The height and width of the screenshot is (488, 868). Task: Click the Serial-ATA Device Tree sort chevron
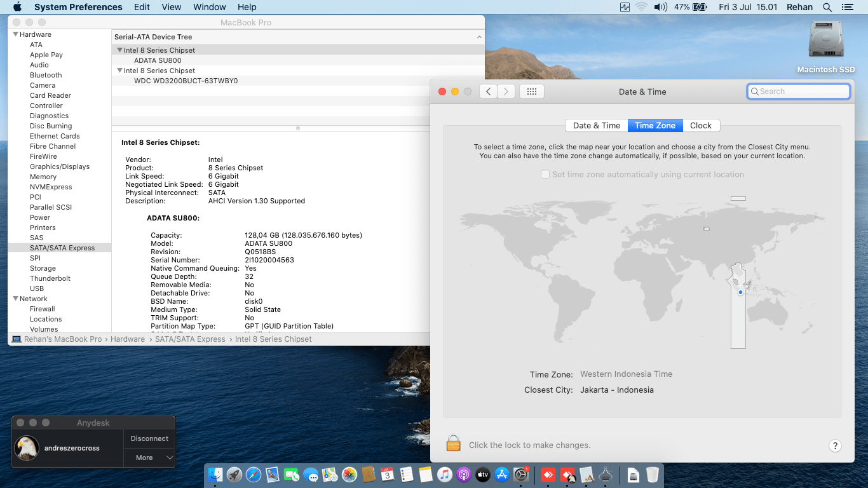tap(479, 37)
